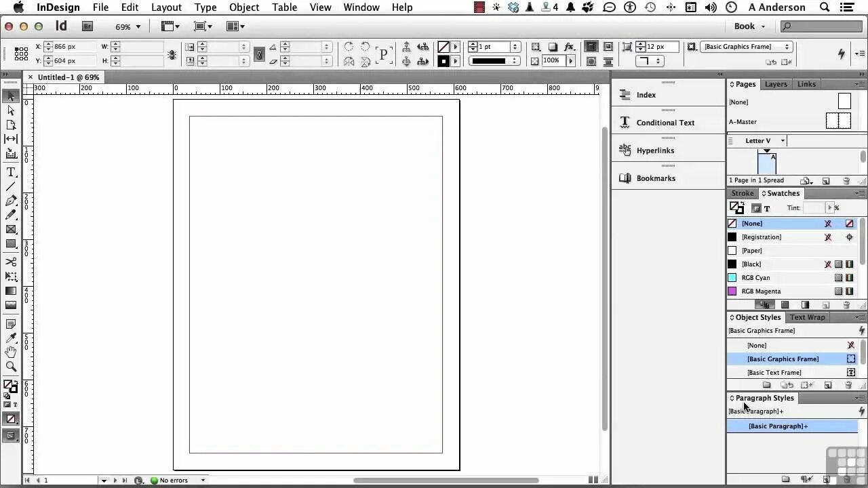The width and height of the screenshot is (868, 488).
Task: Open the Layout menu
Action: click(166, 7)
